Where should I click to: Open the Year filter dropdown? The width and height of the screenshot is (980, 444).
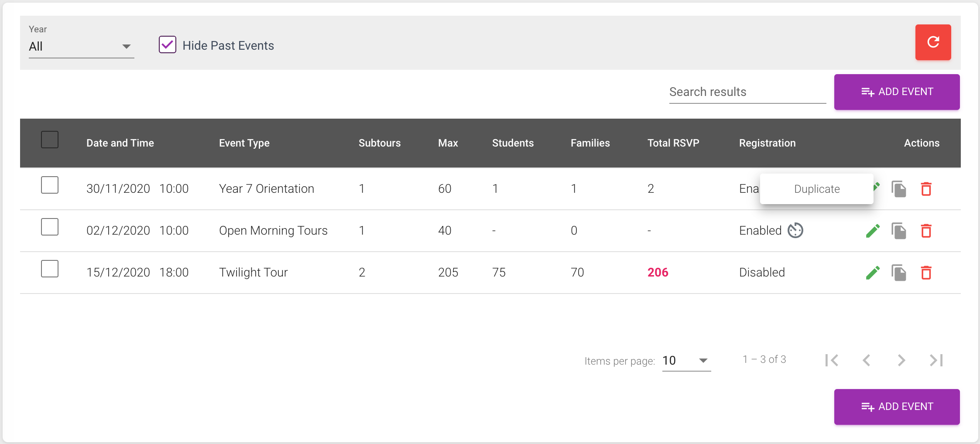81,46
